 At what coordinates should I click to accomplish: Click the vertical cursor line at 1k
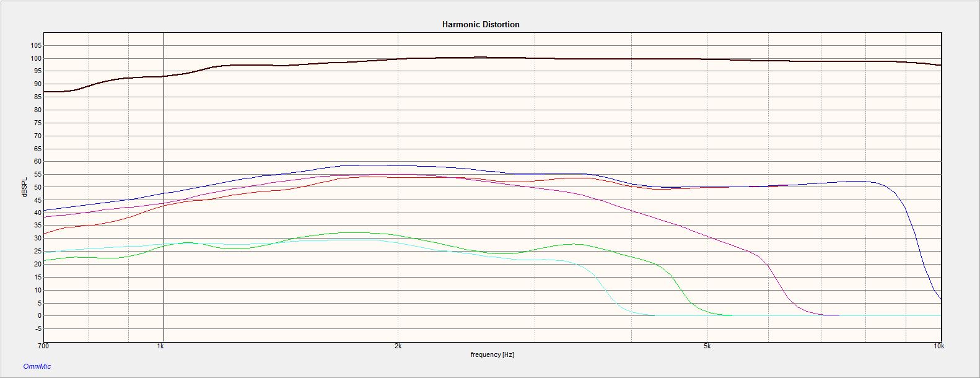[164, 186]
